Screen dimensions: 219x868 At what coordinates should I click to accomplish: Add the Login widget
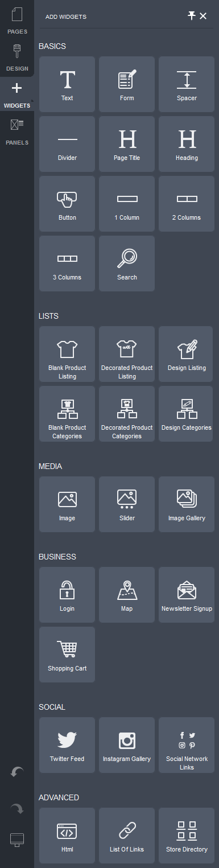[x=67, y=595]
